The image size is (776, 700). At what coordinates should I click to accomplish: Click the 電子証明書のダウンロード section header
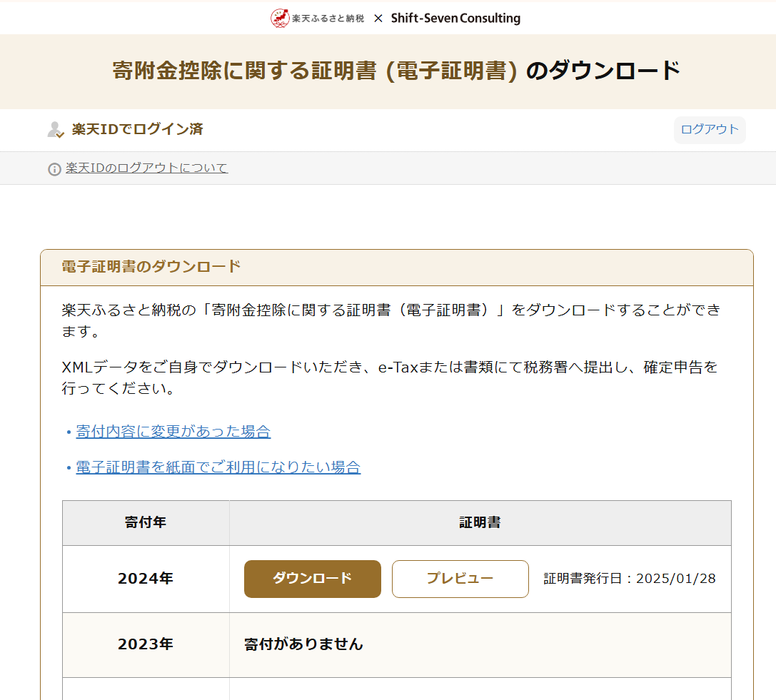[x=151, y=267]
